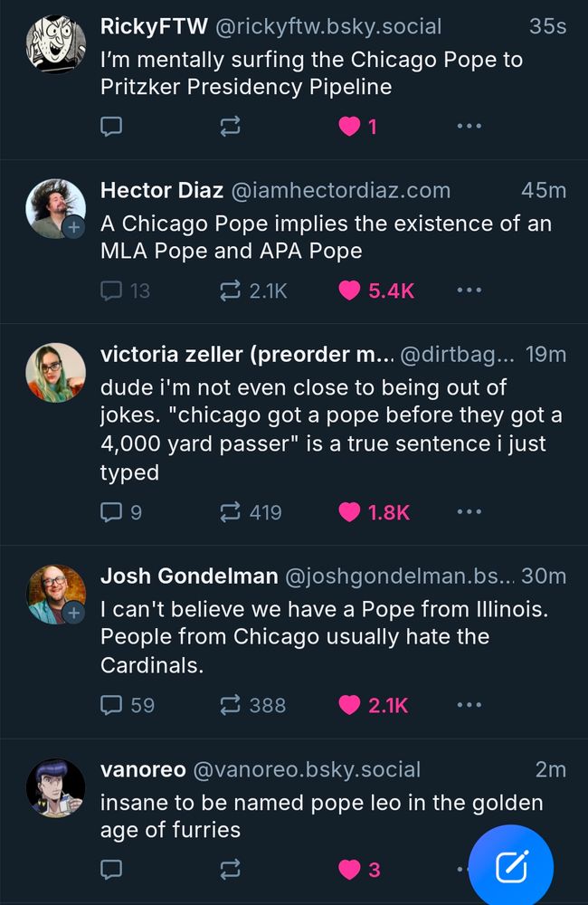Open Josh Gondelman's avatar photo
Screen dimensions: 588x905
(x=56, y=594)
